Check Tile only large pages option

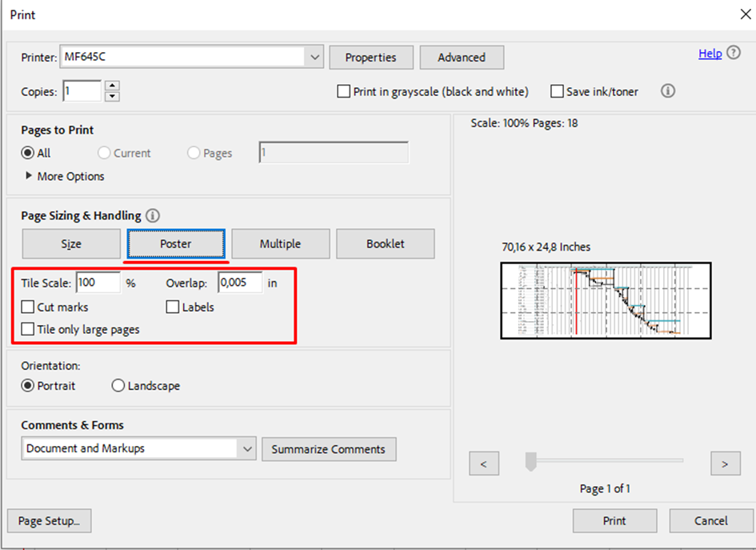tap(28, 329)
